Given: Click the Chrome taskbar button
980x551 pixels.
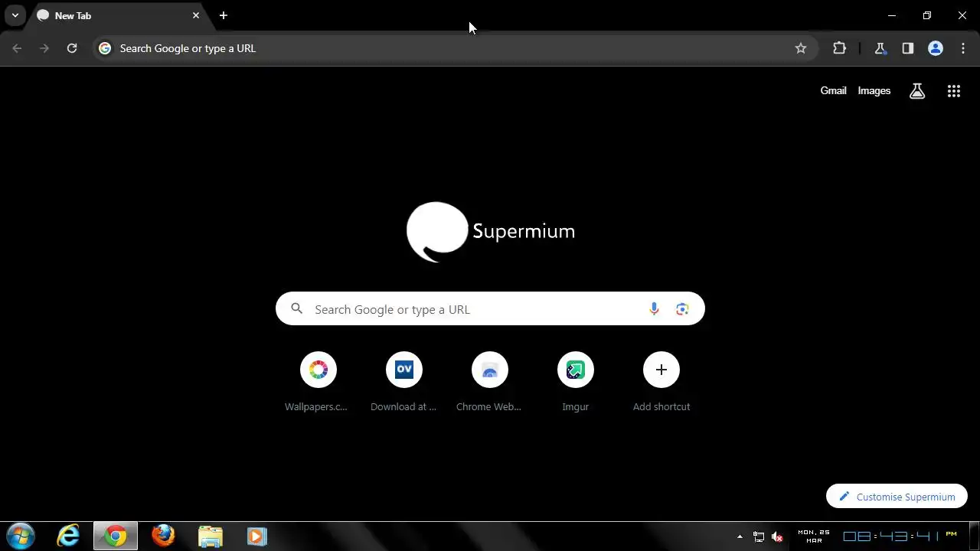Looking at the screenshot, I should (x=116, y=536).
